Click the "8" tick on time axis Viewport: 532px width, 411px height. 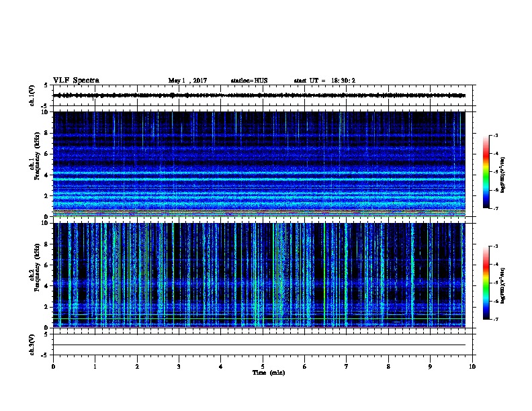388,367
